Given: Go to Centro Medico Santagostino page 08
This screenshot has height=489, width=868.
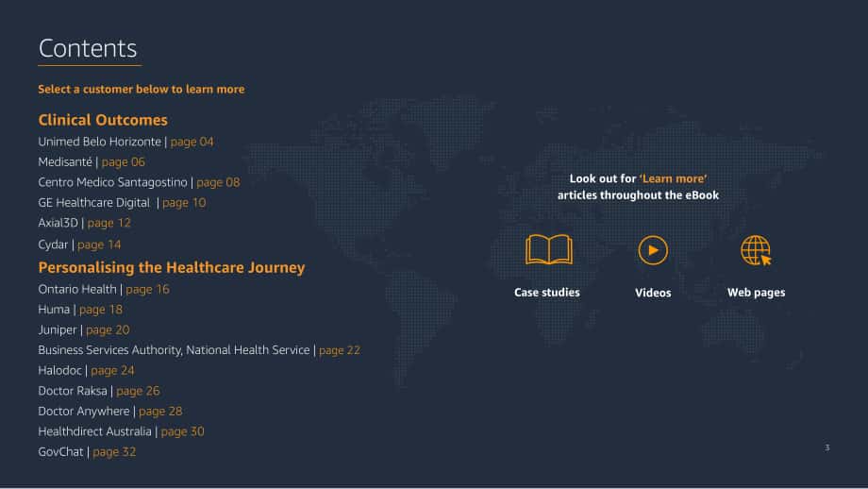Looking at the screenshot, I should [139, 182].
